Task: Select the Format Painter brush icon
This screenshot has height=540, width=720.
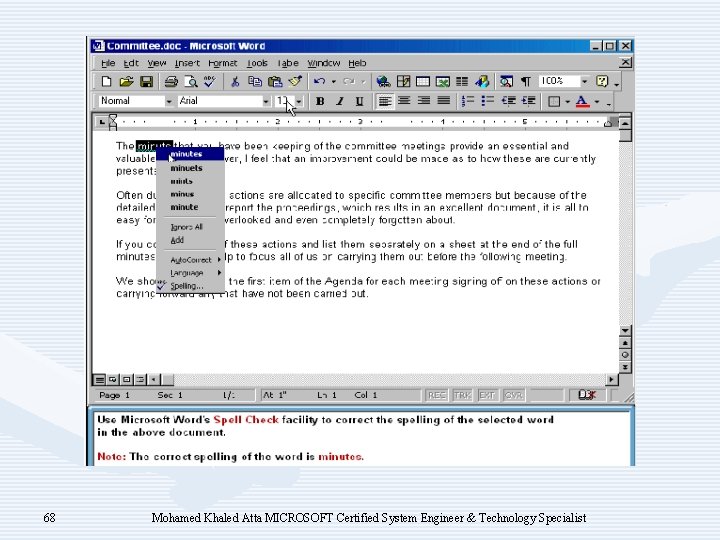Action: coord(295,82)
